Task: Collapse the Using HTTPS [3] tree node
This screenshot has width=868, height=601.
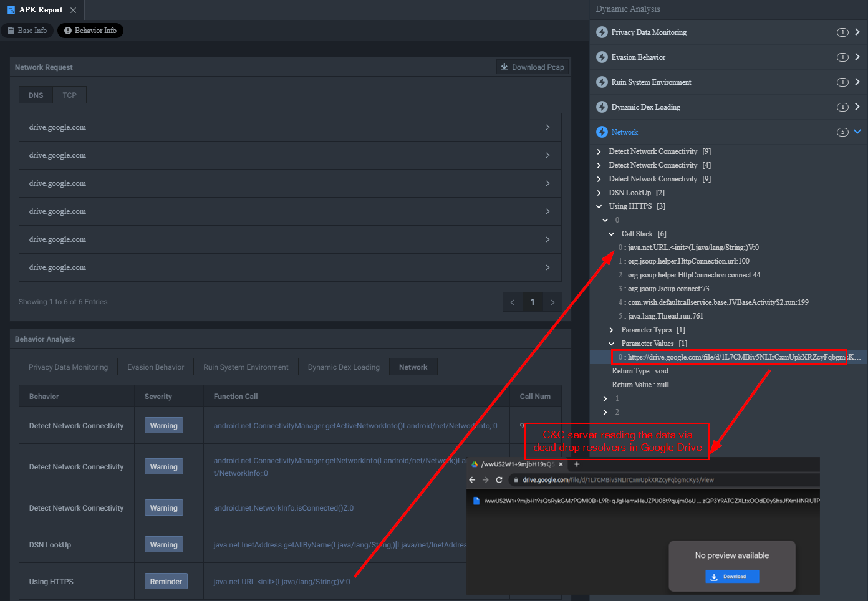Action: [x=599, y=206]
